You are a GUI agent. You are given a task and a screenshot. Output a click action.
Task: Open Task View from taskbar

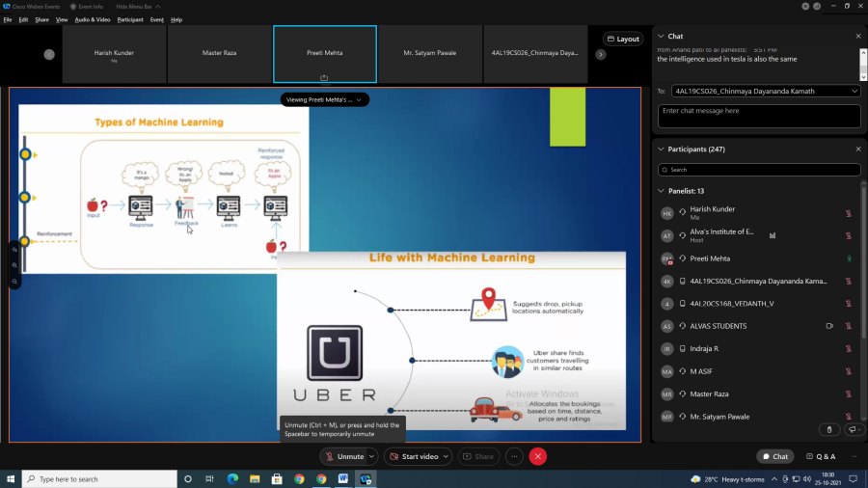(x=209, y=478)
